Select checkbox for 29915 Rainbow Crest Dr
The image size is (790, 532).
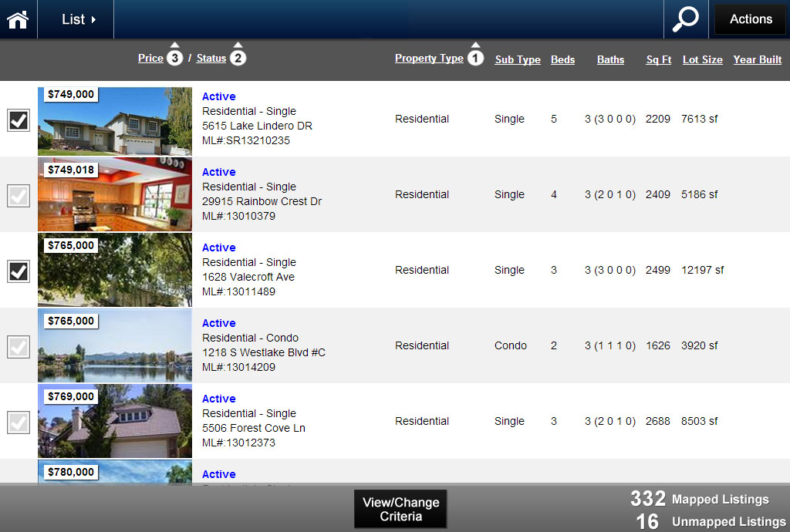(x=19, y=196)
